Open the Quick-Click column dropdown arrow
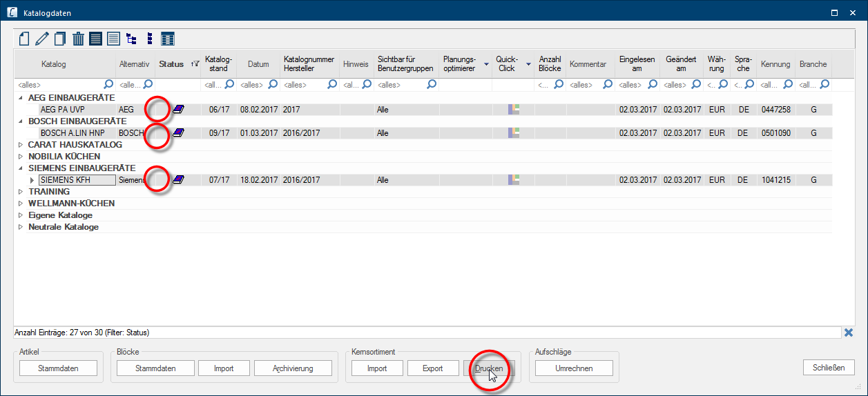This screenshot has height=396, width=868. point(529,64)
